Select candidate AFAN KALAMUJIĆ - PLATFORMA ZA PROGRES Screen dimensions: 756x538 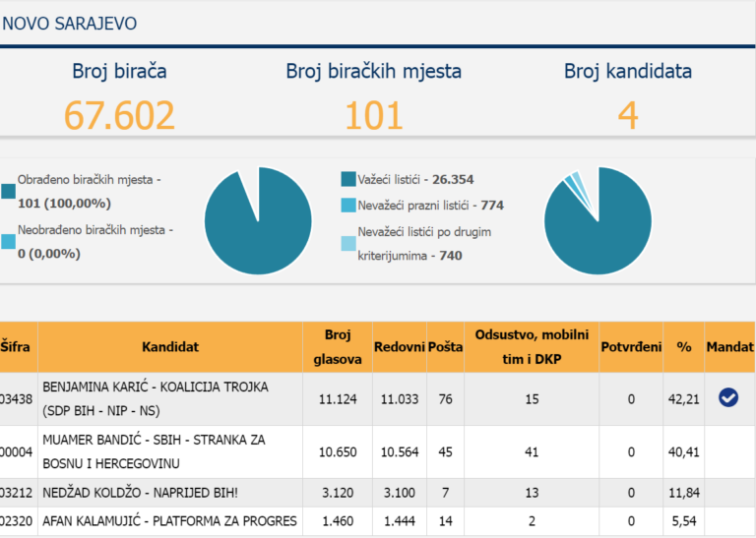click(169, 521)
